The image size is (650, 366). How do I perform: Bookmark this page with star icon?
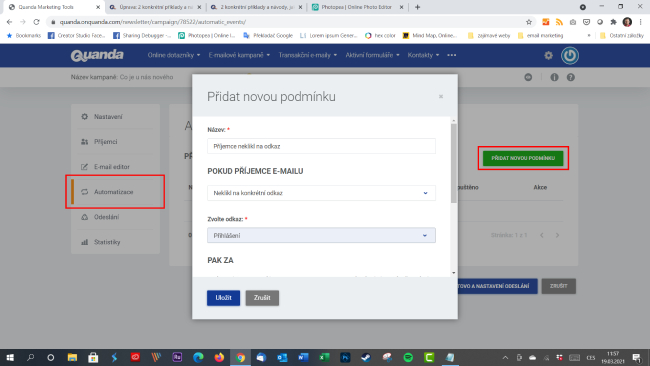coord(529,22)
